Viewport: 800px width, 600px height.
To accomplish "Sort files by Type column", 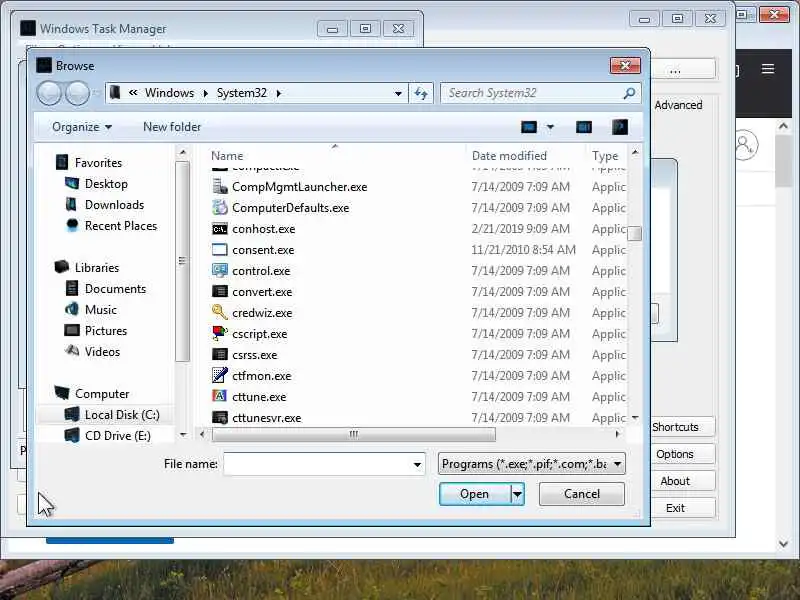I will [605, 156].
